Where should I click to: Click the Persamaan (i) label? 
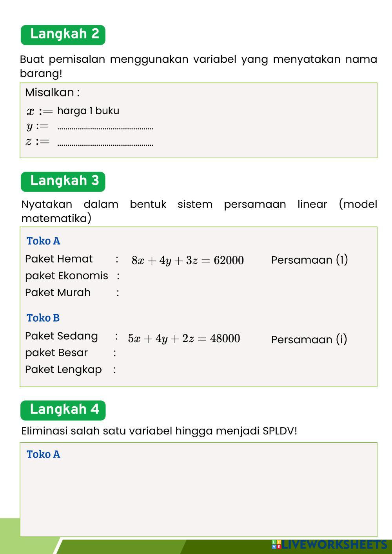pyautogui.click(x=309, y=339)
